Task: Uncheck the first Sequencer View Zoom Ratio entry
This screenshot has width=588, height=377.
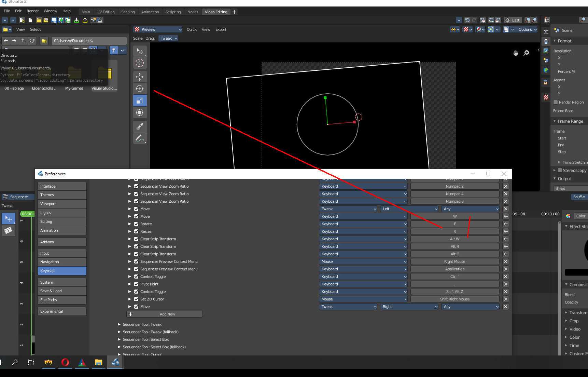Action: [136, 186]
